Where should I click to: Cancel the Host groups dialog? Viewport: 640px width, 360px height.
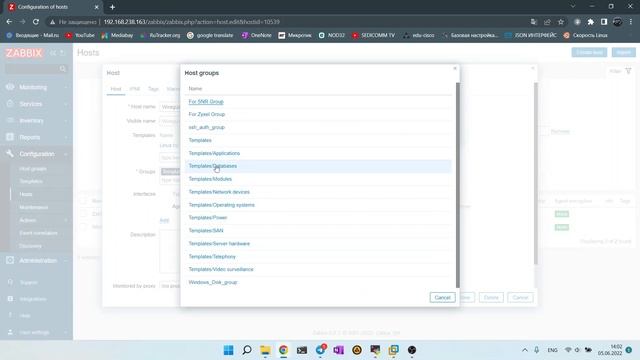(x=442, y=298)
